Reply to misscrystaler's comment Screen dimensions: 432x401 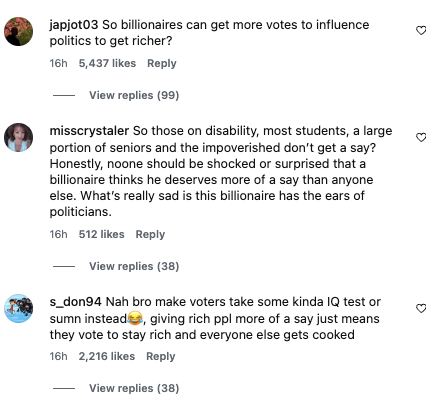[150, 234]
